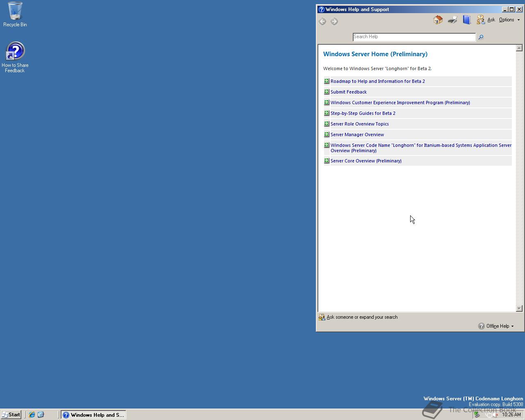Click the tray icon with green checkmark
The height and width of the screenshot is (420, 525).
click(477, 415)
